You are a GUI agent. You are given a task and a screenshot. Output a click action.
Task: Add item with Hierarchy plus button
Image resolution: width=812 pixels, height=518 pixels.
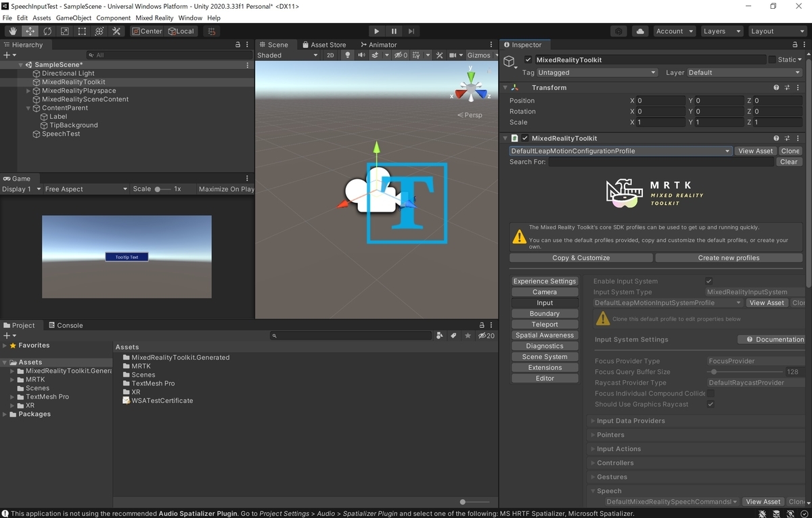point(7,55)
